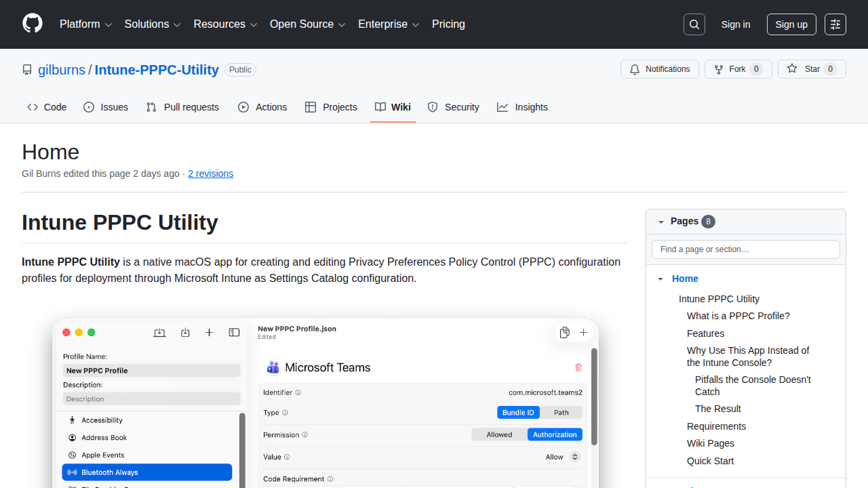868x488 pixels.
Task: Open the appearance settings icon button
Action: (x=835, y=24)
